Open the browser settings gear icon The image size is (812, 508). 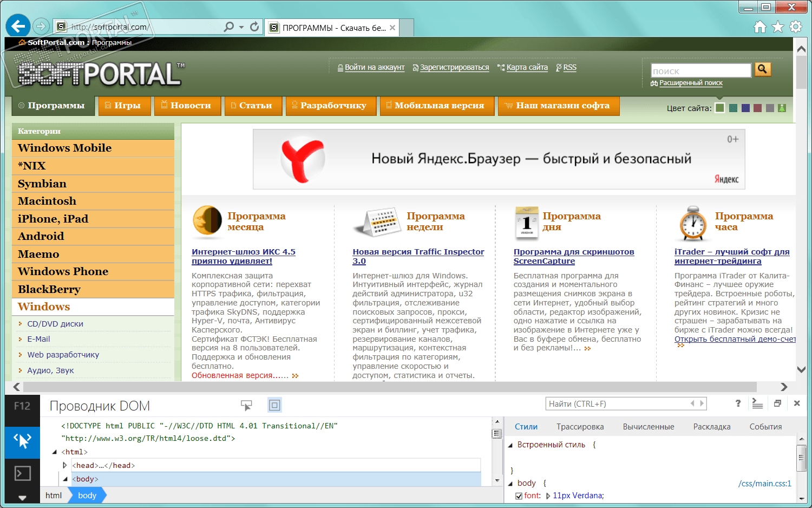tap(796, 27)
